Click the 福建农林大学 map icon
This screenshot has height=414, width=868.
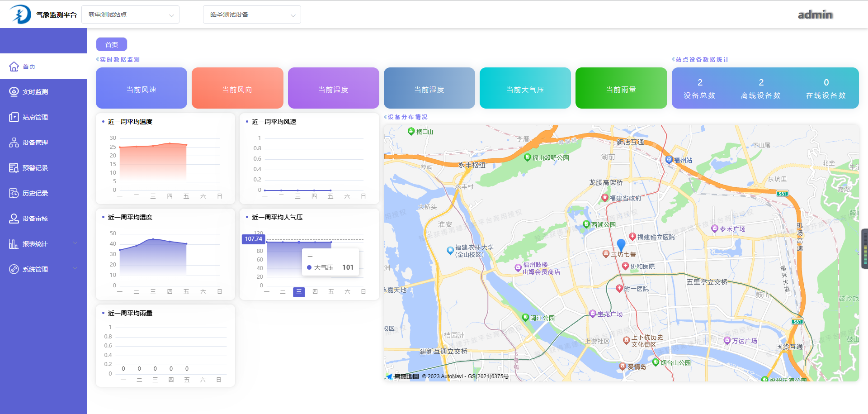pos(450,250)
